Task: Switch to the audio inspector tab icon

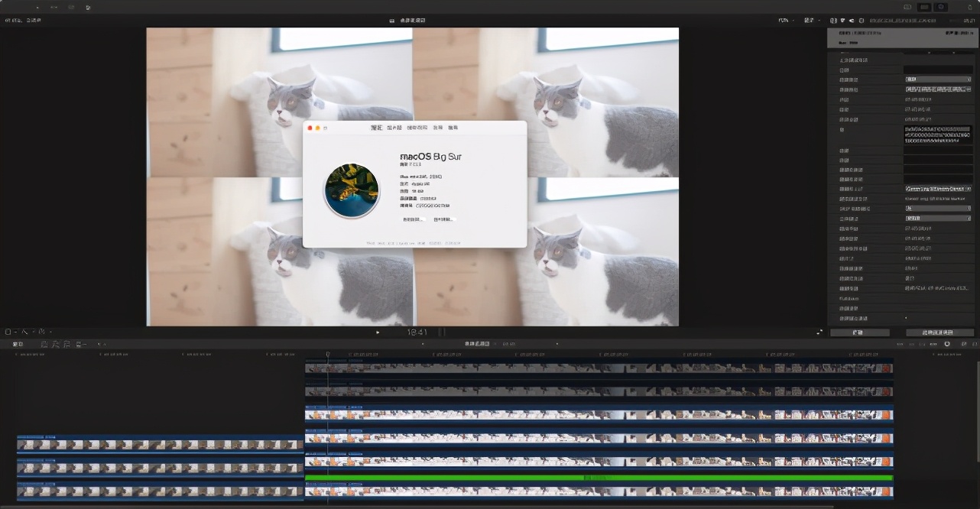Action: click(x=852, y=21)
